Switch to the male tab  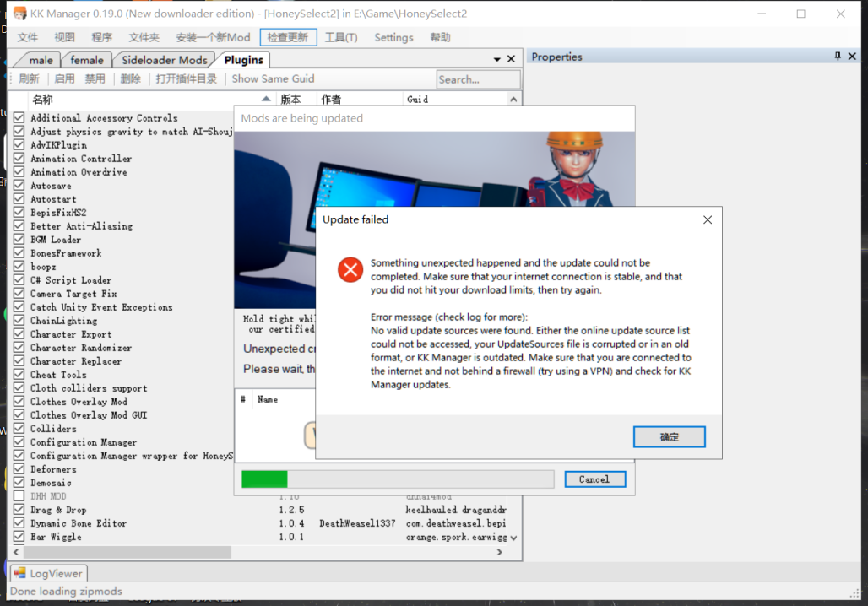(x=41, y=60)
